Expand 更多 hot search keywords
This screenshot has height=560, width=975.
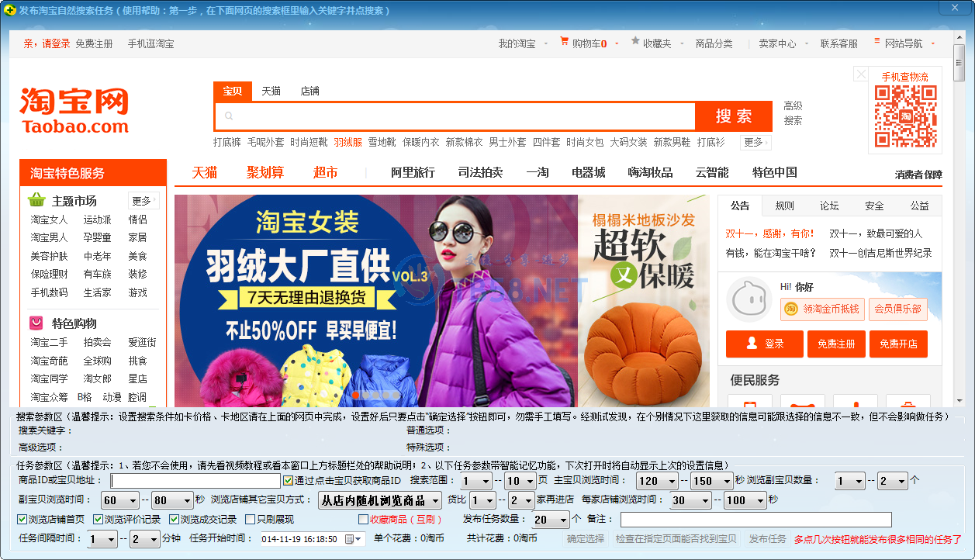(x=756, y=142)
